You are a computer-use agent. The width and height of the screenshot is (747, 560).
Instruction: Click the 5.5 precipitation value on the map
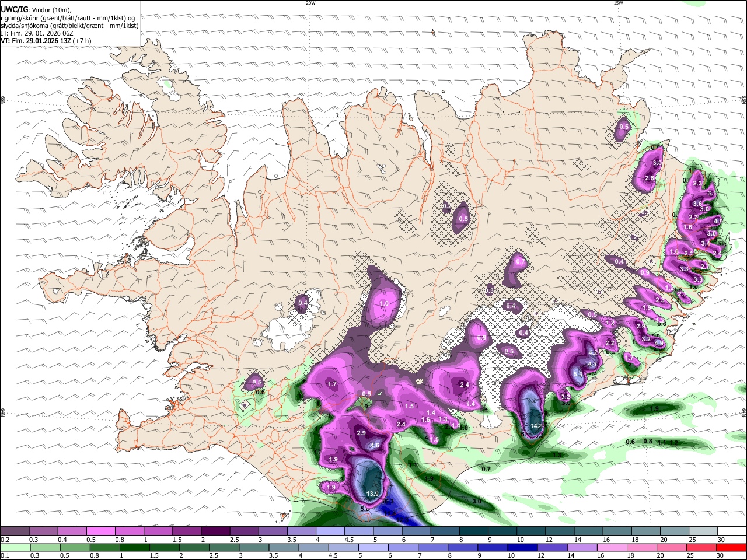tap(577, 373)
